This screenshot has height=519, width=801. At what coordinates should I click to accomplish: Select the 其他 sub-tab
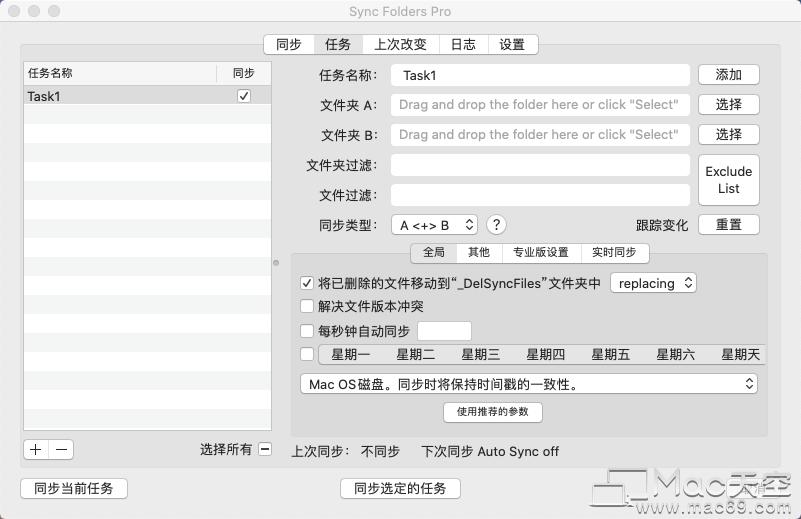[479, 252]
